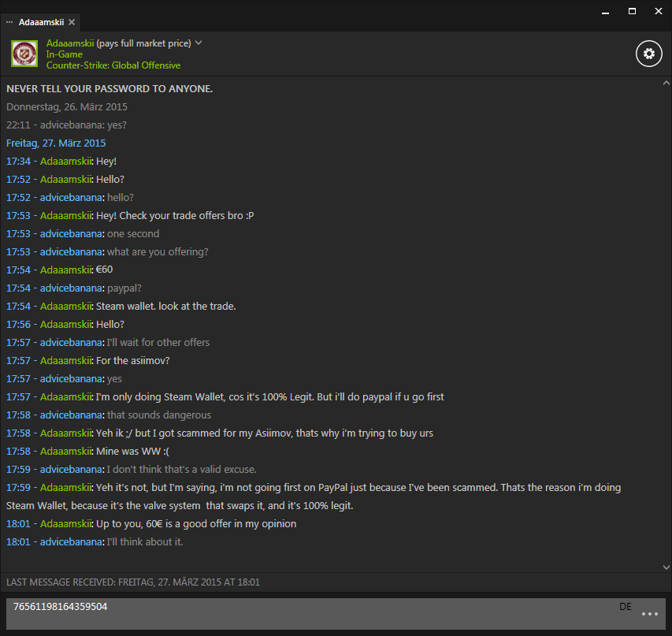Click Adaaamskii's avatar picture
The width and height of the screenshot is (672, 636).
point(23,54)
